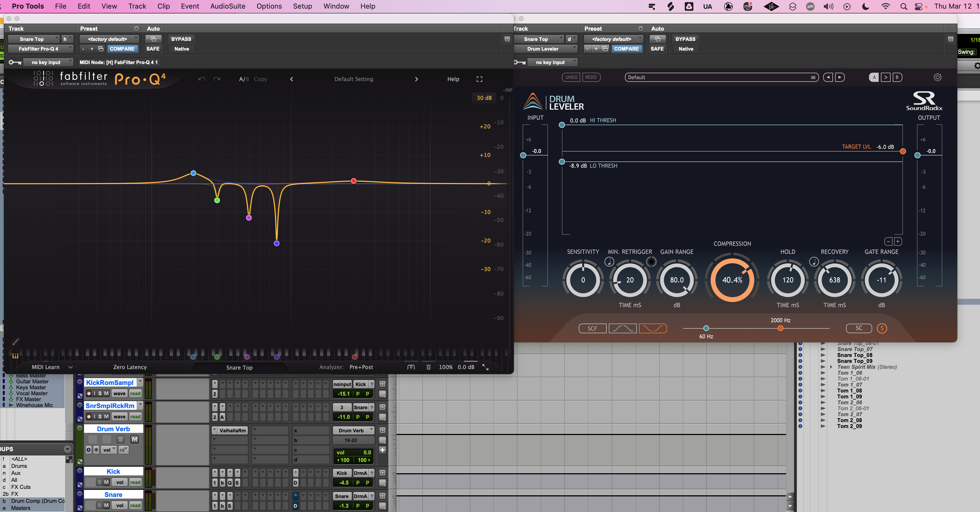
Task: Open Help in FabFilter Pro-Q 4
Action: (453, 79)
